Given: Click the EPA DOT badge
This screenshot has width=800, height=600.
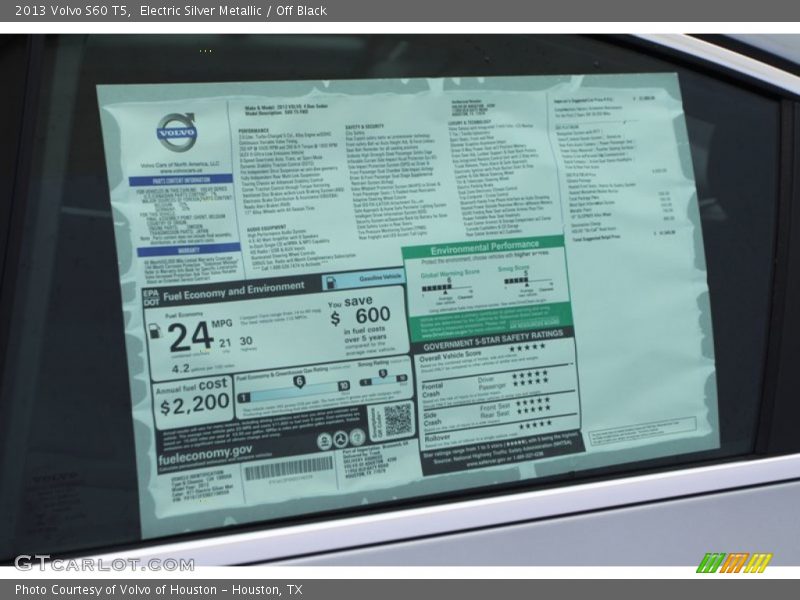Looking at the screenshot, I should (x=151, y=298).
